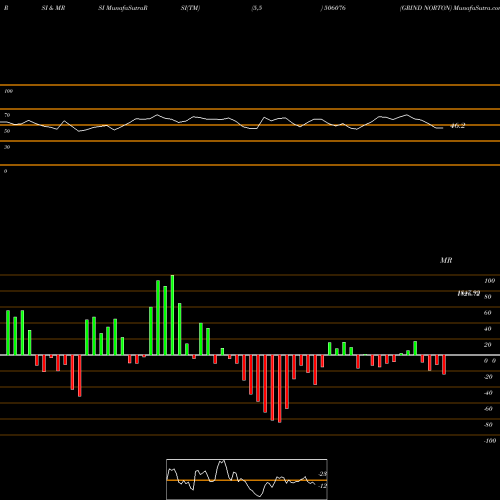Click the MR axis -100 label
Viewport: 500px width, 500px height.
click(490, 441)
